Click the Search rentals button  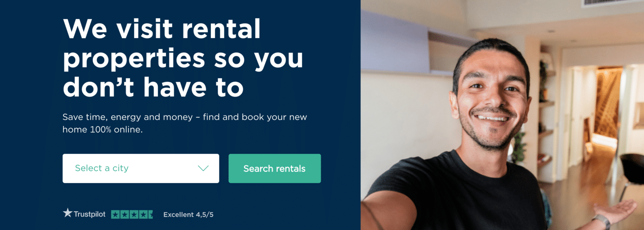pos(275,168)
